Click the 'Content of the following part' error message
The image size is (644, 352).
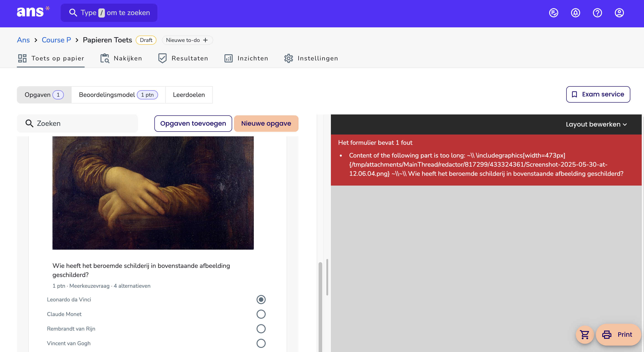(486, 164)
